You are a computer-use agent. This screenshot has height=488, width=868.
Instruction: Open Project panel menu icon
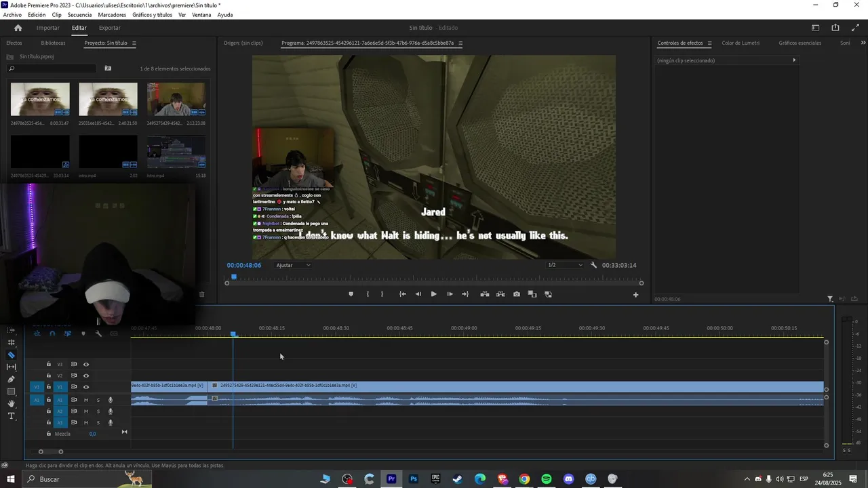point(134,43)
